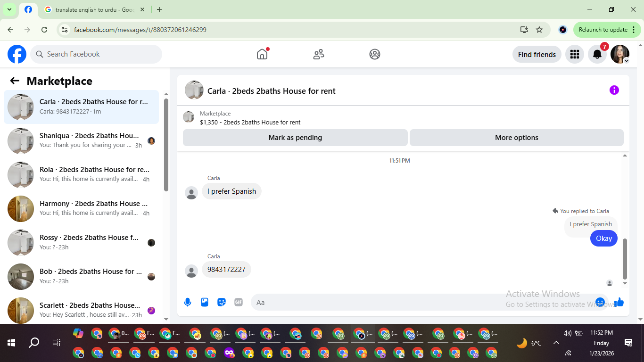Expand the tab search dropdown
Screen dimensions: 644x362
(x=9, y=9)
